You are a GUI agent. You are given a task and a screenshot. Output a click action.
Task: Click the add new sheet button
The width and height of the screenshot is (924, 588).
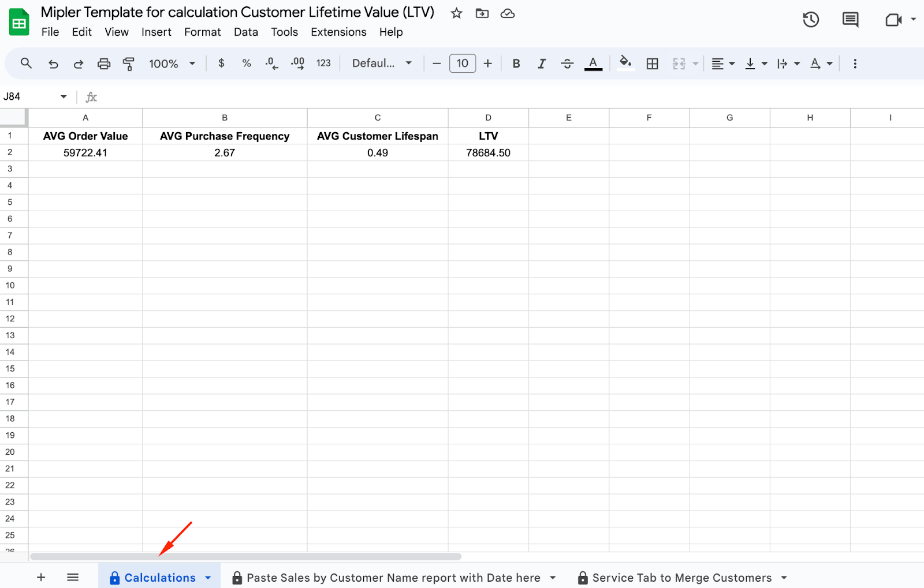[x=41, y=578]
